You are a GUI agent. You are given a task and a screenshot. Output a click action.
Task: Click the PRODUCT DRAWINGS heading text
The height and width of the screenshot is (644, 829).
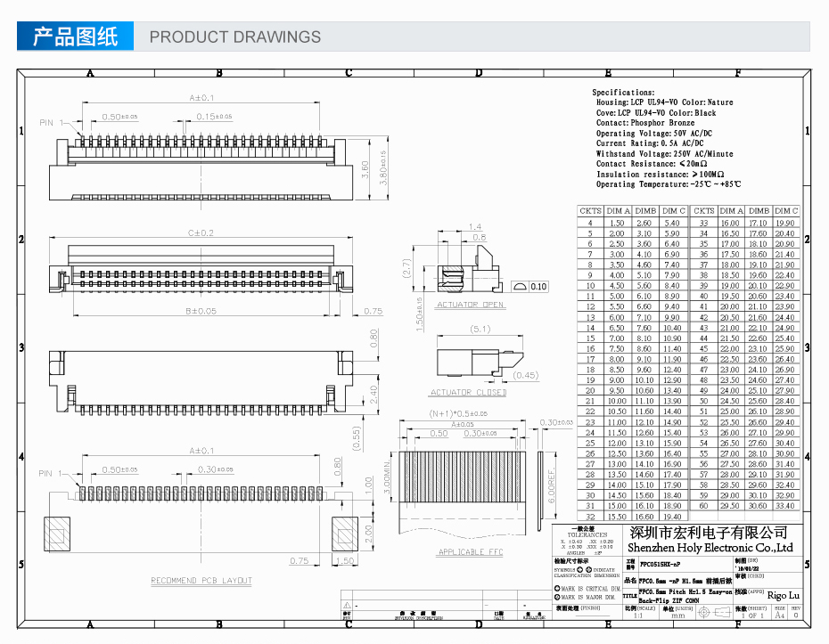coord(234,37)
